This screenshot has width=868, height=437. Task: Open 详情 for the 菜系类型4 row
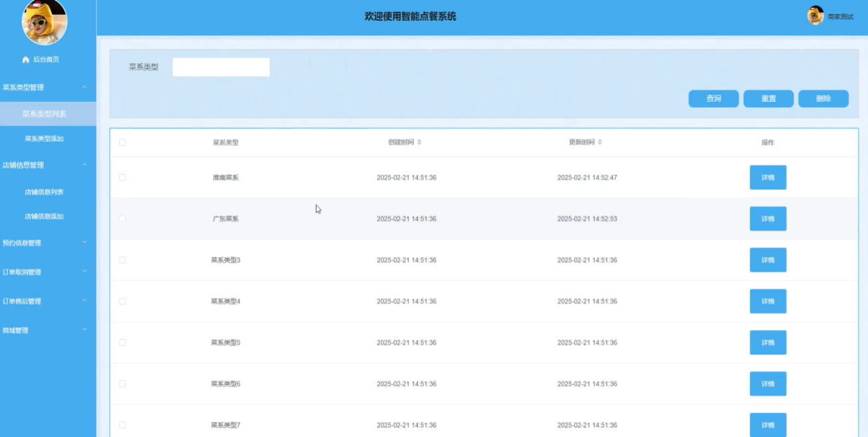tap(768, 301)
